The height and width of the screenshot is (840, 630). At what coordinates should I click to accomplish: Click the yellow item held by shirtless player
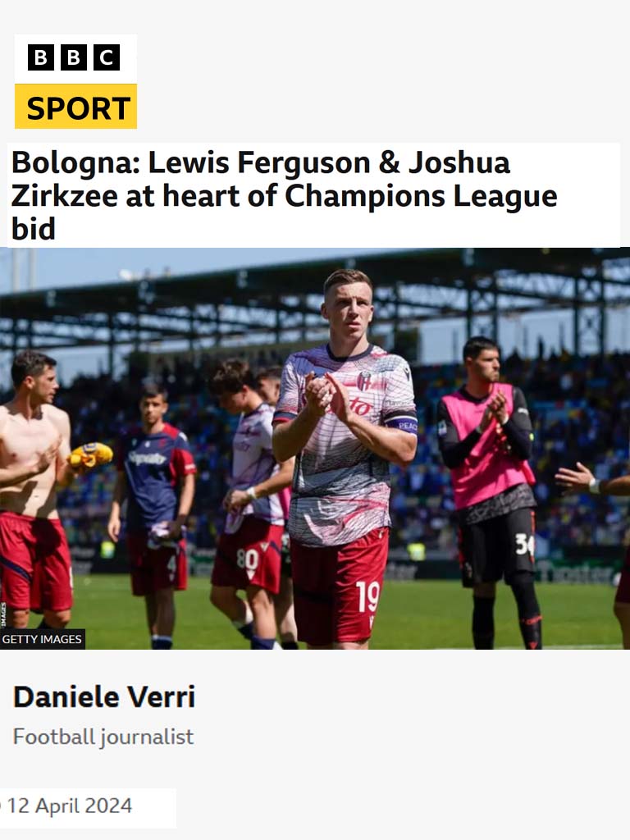(x=90, y=455)
